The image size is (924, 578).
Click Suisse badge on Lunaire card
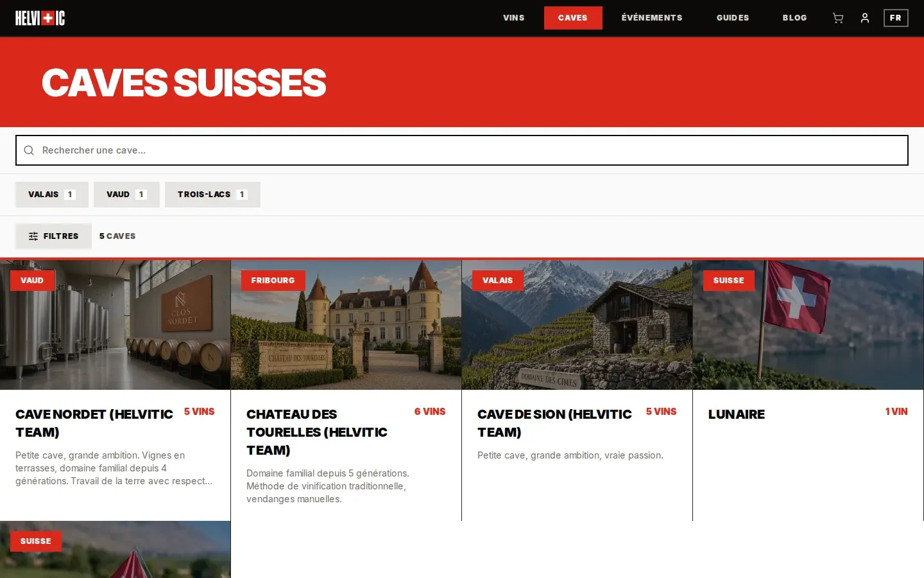tap(729, 281)
